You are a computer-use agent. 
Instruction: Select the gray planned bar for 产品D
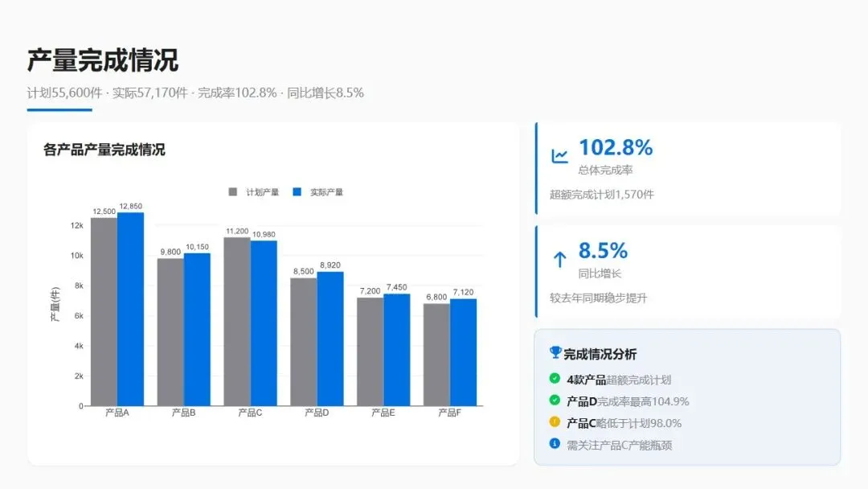pyautogui.click(x=303, y=342)
